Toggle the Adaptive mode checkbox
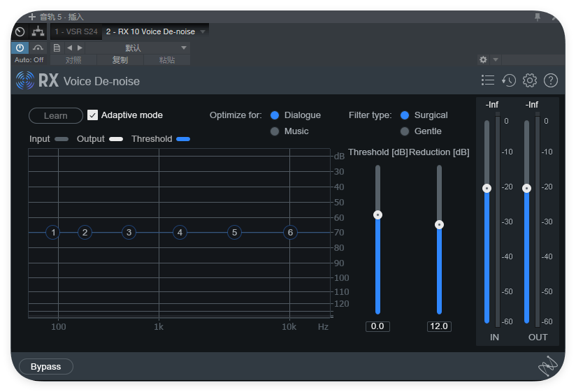This screenshot has height=392, width=576. pos(92,115)
